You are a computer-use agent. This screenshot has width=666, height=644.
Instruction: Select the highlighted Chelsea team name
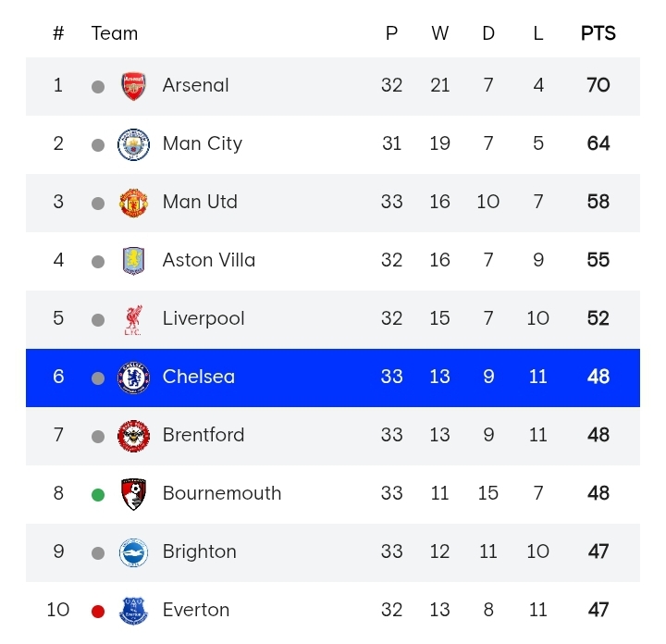[x=199, y=377]
